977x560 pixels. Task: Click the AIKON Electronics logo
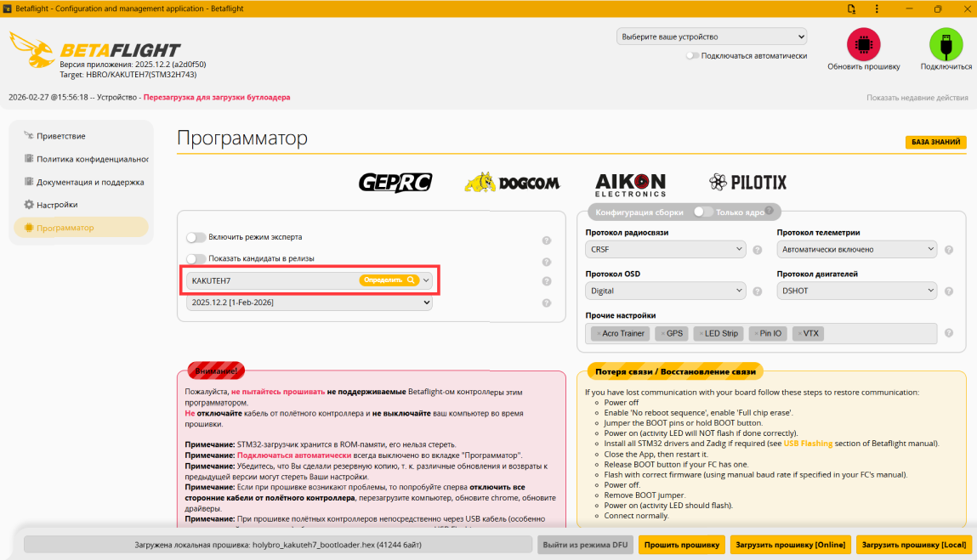point(630,184)
